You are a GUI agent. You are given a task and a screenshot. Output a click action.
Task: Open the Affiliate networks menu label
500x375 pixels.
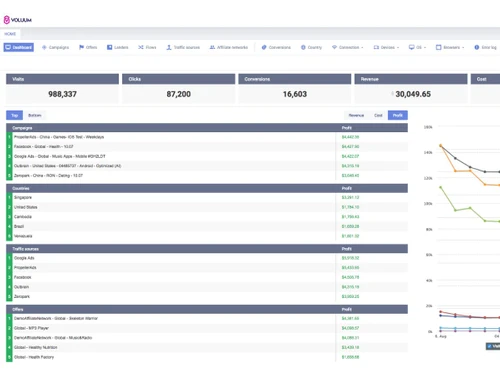click(x=232, y=47)
